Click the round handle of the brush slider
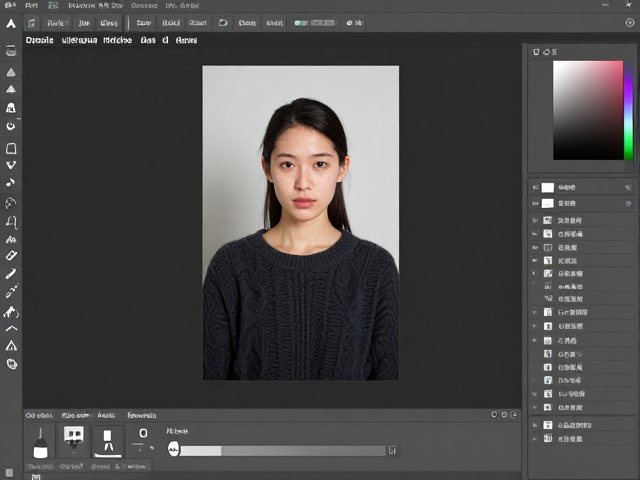640x480 pixels. (x=173, y=449)
